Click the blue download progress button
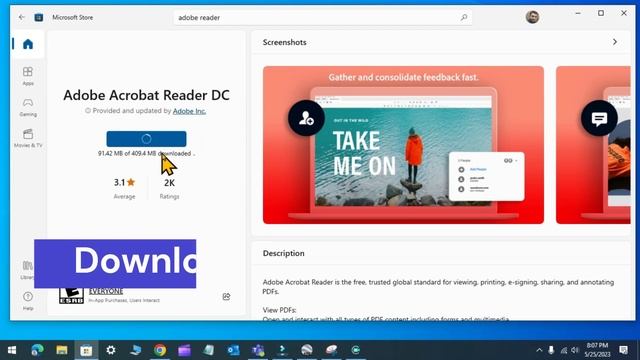Viewport: 640px width, 360px height. (x=146, y=139)
